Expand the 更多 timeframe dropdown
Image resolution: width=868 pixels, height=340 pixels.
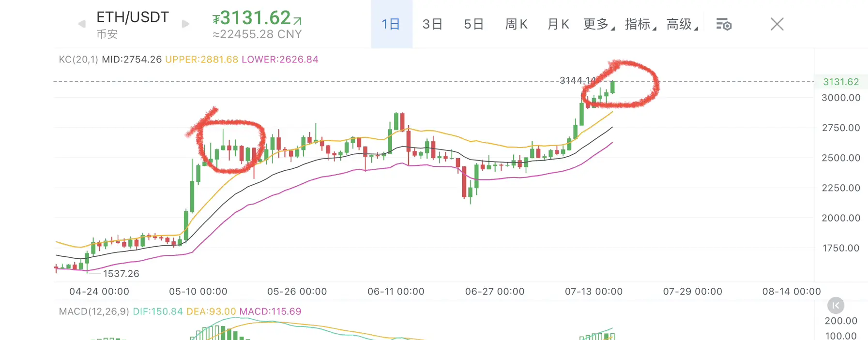(599, 24)
